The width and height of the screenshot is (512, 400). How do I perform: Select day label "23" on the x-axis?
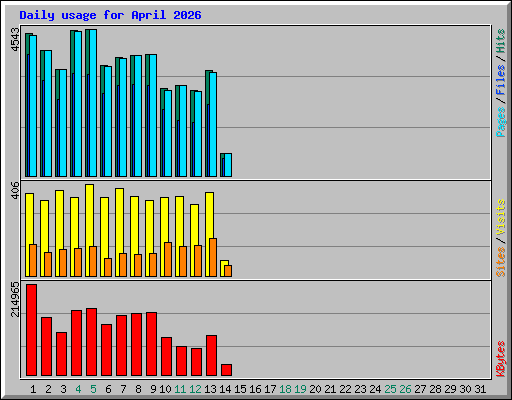[360, 389]
